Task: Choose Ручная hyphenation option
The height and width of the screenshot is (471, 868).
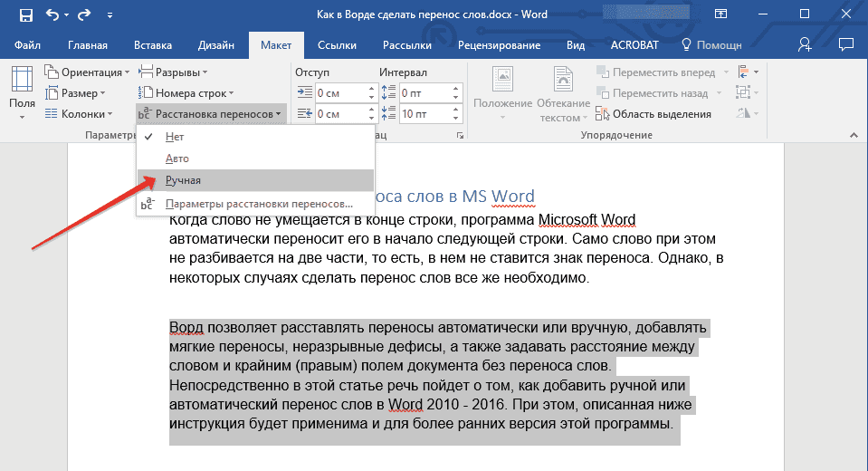Action: tap(256, 180)
